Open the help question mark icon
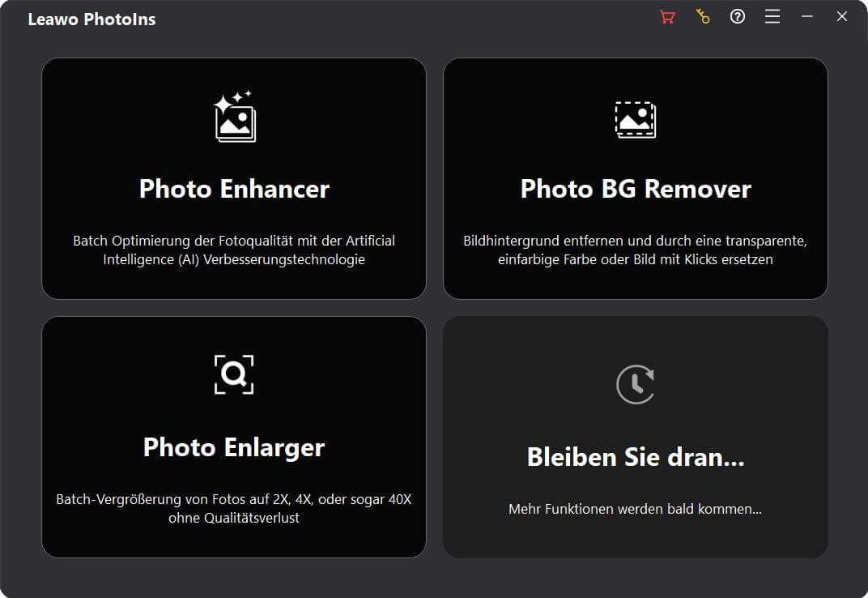This screenshot has height=598, width=868. pyautogui.click(x=738, y=17)
